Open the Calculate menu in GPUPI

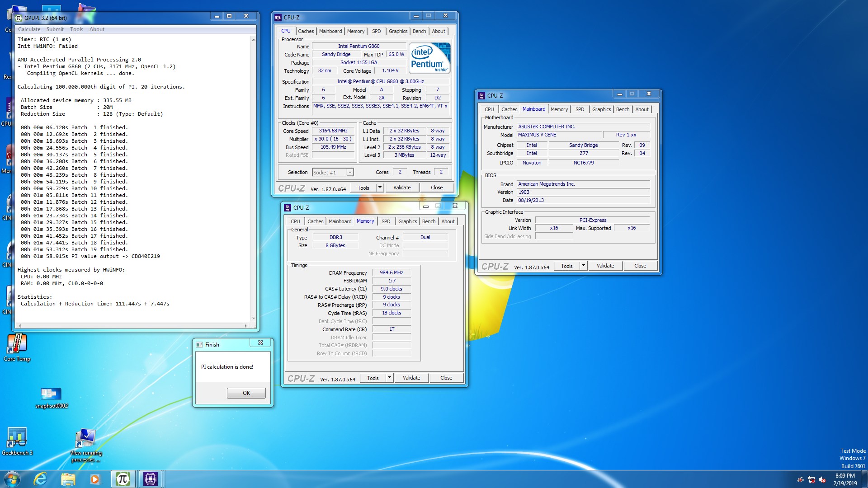click(x=29, y=29)
